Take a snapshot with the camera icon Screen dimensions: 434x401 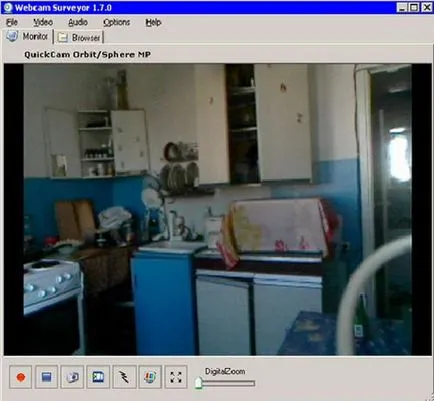(72, 377)
